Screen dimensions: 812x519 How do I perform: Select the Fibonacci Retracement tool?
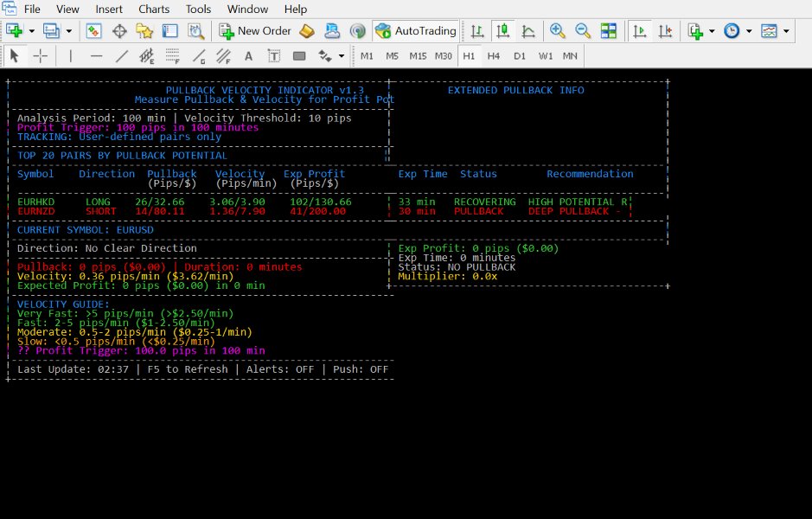pos(172,56)
